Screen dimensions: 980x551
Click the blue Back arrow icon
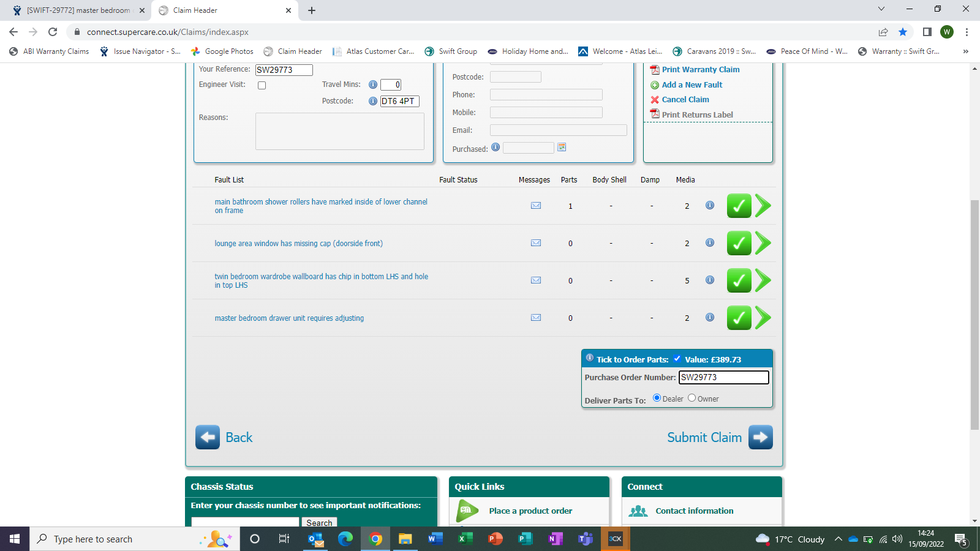point(208,437)
